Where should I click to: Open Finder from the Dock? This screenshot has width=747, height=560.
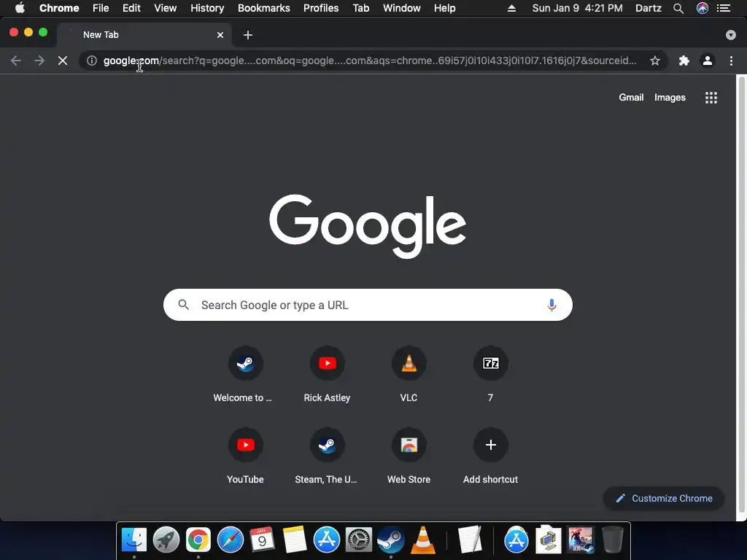point(134,540)
